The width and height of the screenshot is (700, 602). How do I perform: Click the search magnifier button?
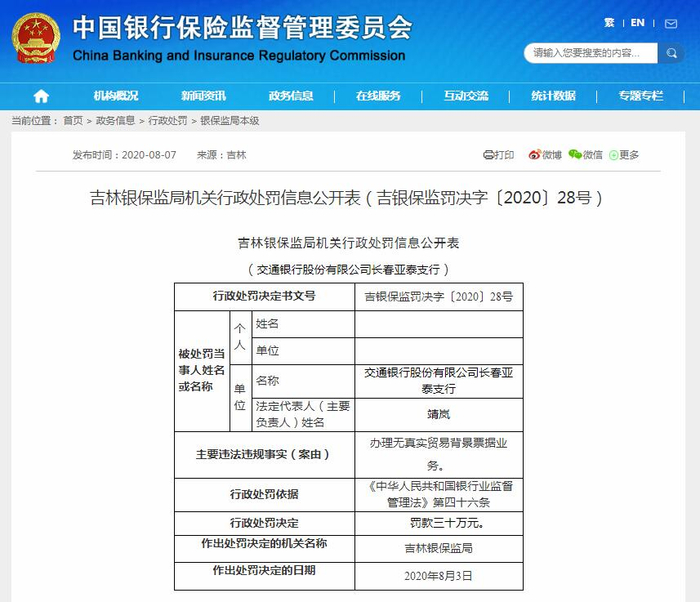(x=671, y=53)
